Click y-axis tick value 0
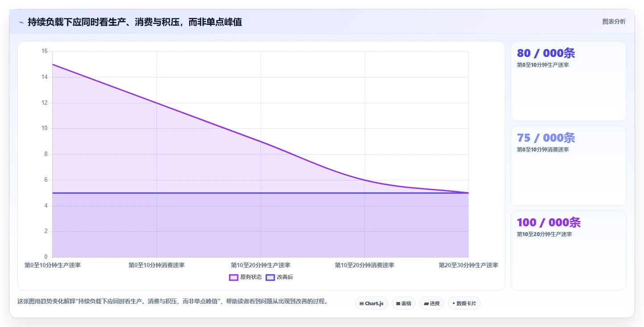This screenshot has width=644, height=327. [45, 257]
